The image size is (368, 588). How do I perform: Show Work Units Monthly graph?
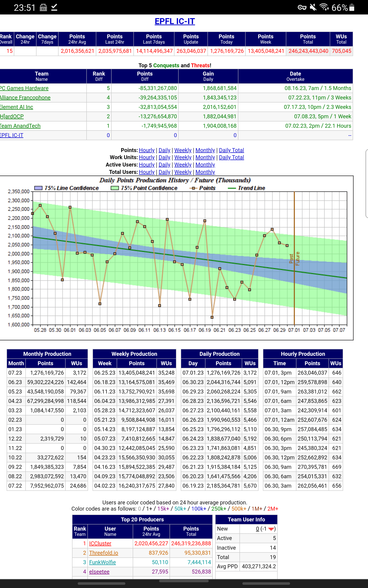[x=205, y=157]
